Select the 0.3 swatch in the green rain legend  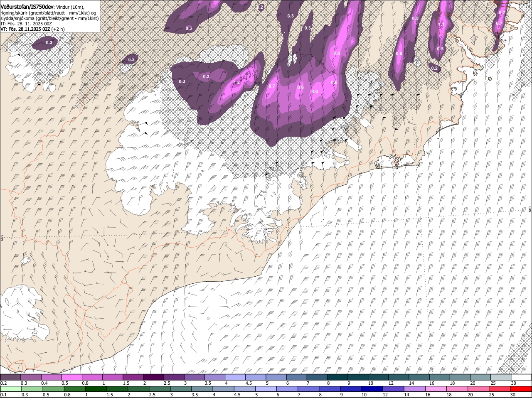coord(32,389)
